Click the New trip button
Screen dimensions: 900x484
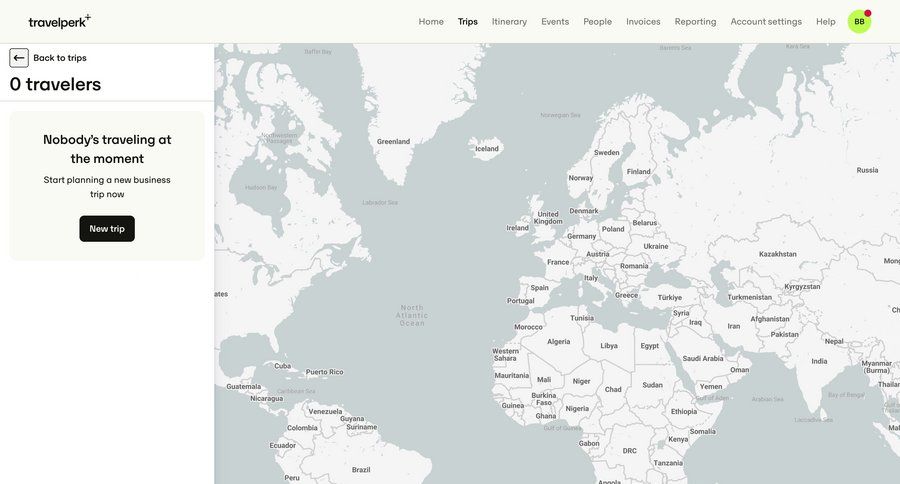point(107,229)
